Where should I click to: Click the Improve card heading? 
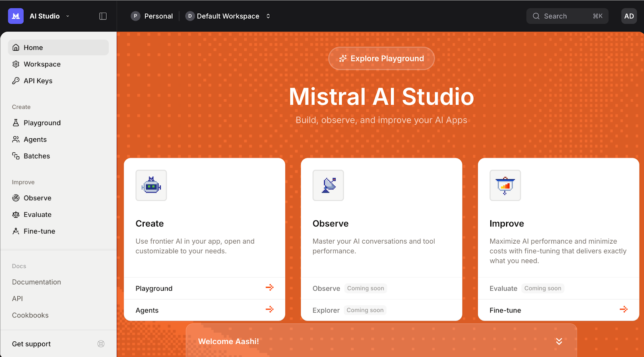pyautogui.click(x=507, y=224)
